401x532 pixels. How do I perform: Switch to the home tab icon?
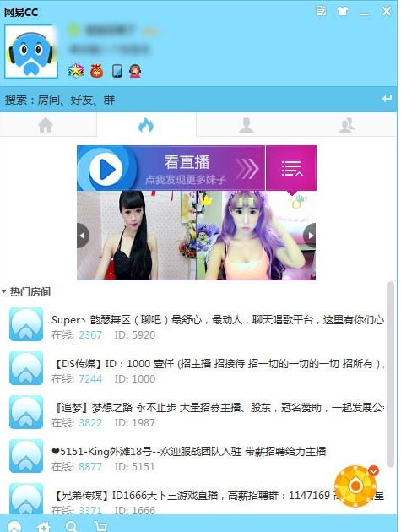tap(46, 125)
